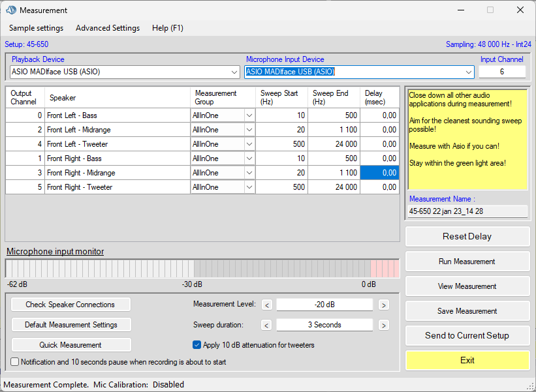Click the yellow Exit button

point(467,360)
